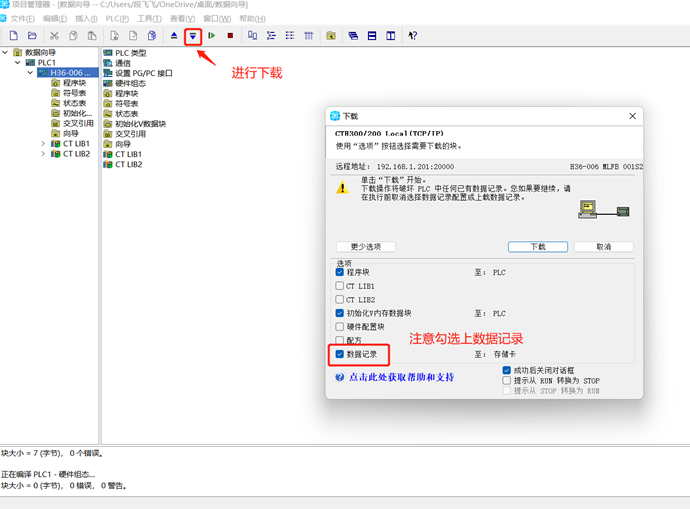Viewport: 690px width, 509px height.
Task: Toggle the 初始化V内存数据块 checkbox
Action: [x=339, y=313]
